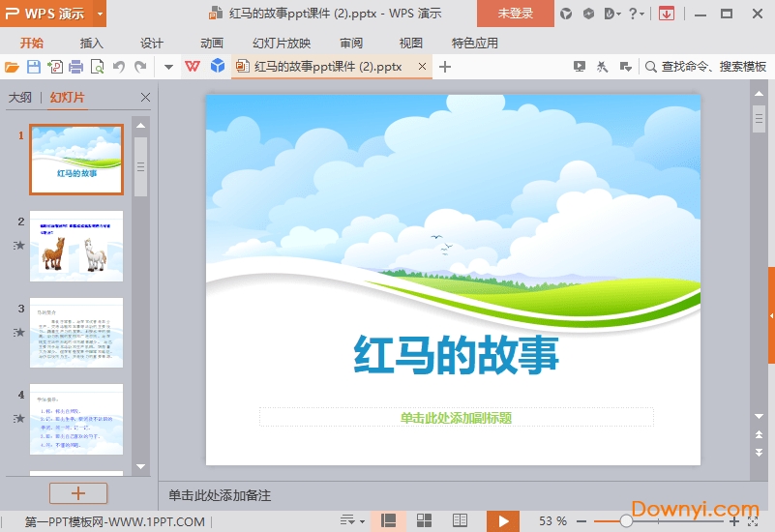Switch to Normal view in status bar
The image size is (775, 532).
pos(389,520)
